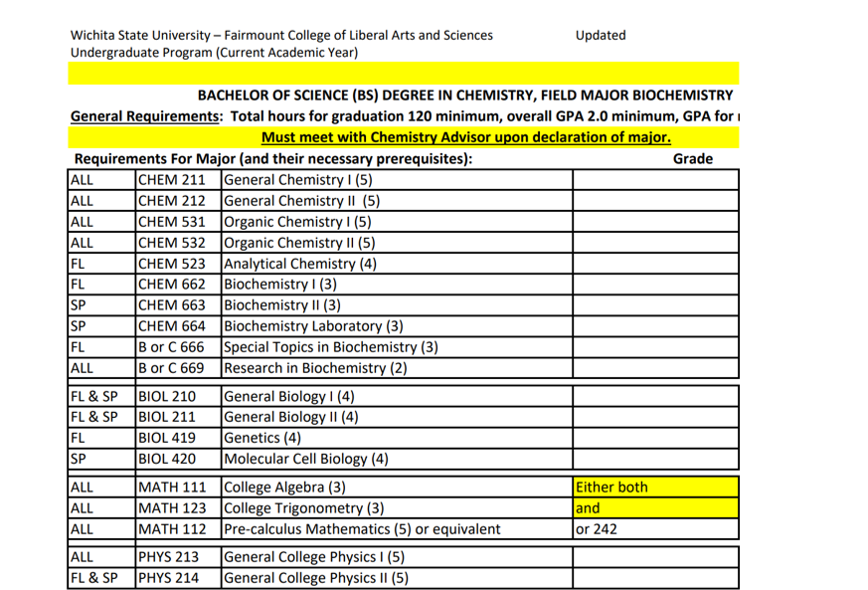The image size is (868, 590).
Task: Select Organic Chemistry II (5) text
Action: 299,243
